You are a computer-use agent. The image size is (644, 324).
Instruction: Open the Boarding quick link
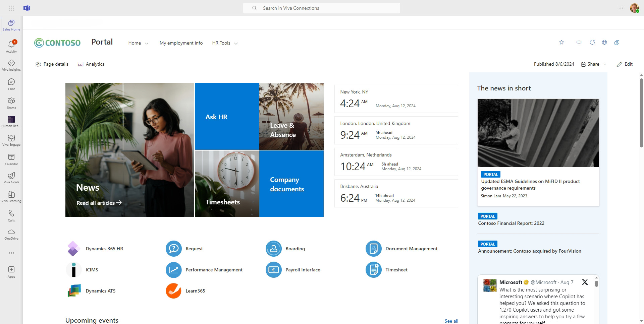point(285,249)
